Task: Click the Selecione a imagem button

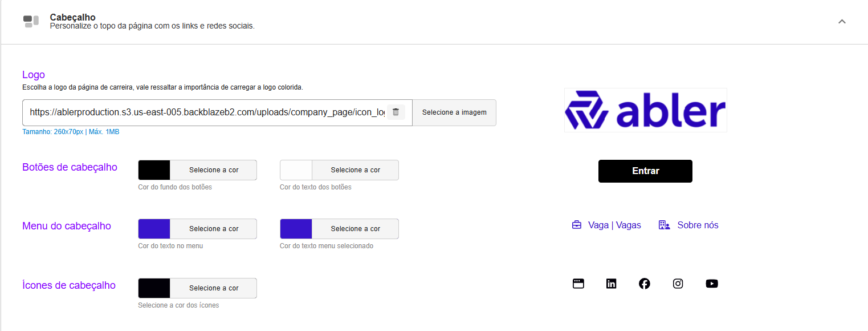Action: pos(454,112)
